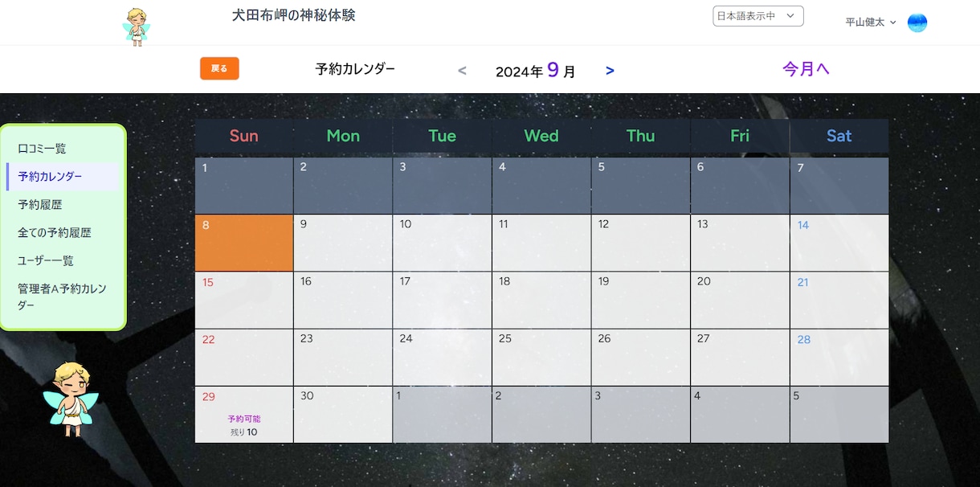
Task: Click the orange 戻る button
Action: click(x=219, y=69)
